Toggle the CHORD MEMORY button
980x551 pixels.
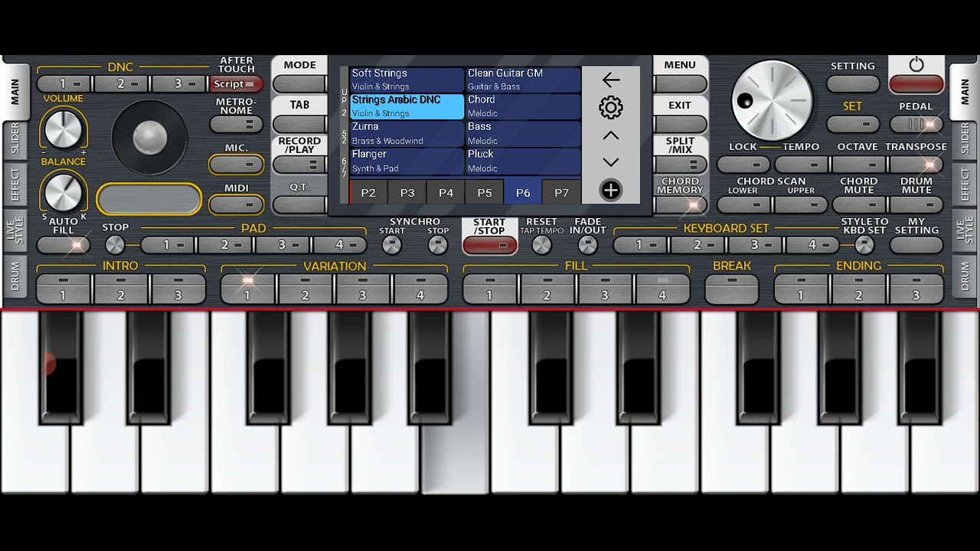pos(680,205)
